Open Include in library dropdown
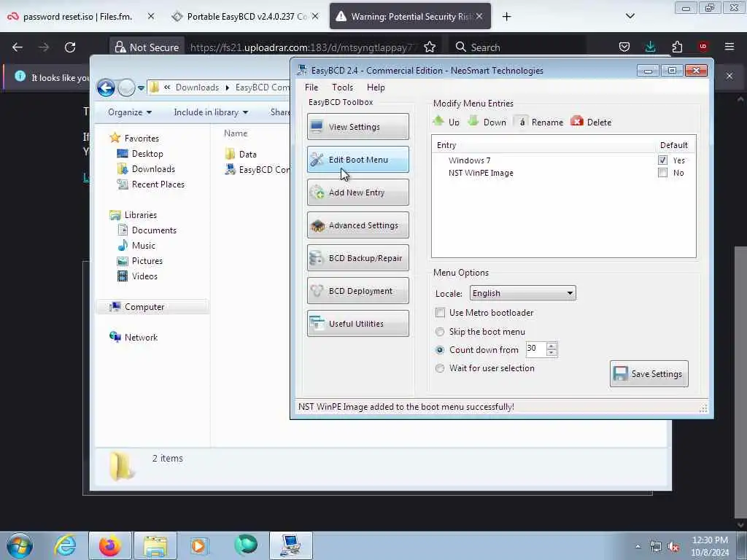This screenshot has width=747, height=560. [x=211, y=112]
